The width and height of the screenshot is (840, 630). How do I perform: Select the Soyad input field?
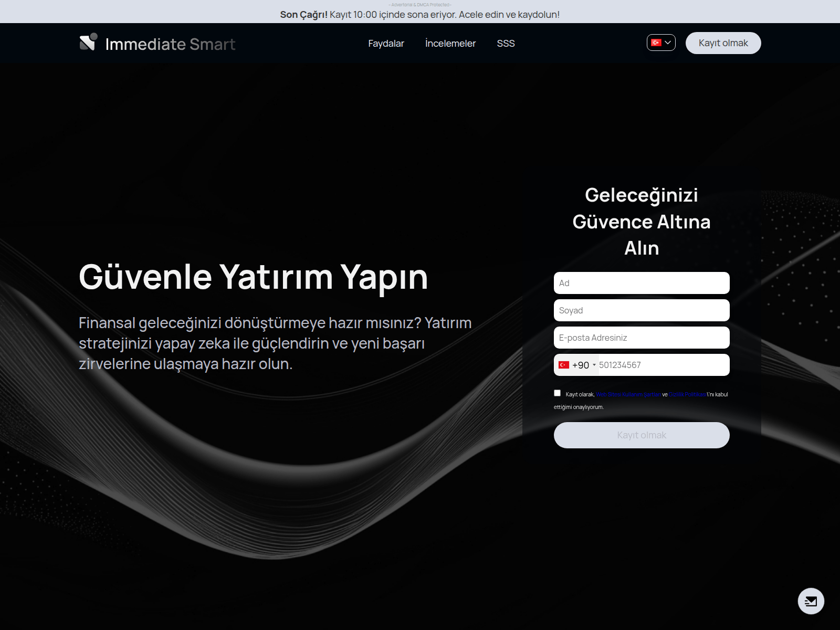point(642,310)
